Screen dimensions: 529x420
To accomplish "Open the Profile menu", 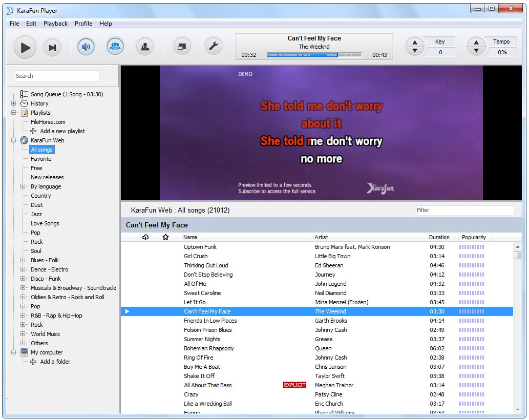I will [83, 24].
